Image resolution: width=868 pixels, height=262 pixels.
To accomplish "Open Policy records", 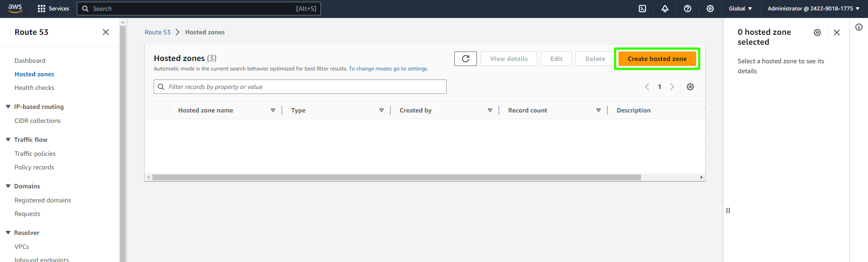I will coord(34,167).
